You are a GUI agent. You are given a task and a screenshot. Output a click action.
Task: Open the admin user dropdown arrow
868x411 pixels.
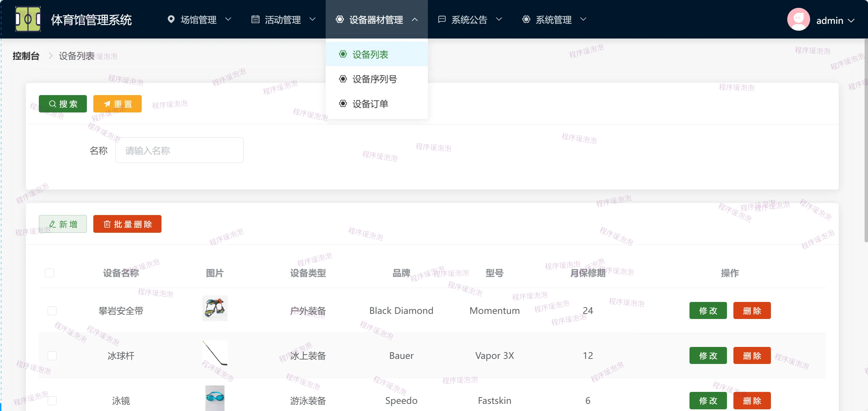(x=851, y=20)
